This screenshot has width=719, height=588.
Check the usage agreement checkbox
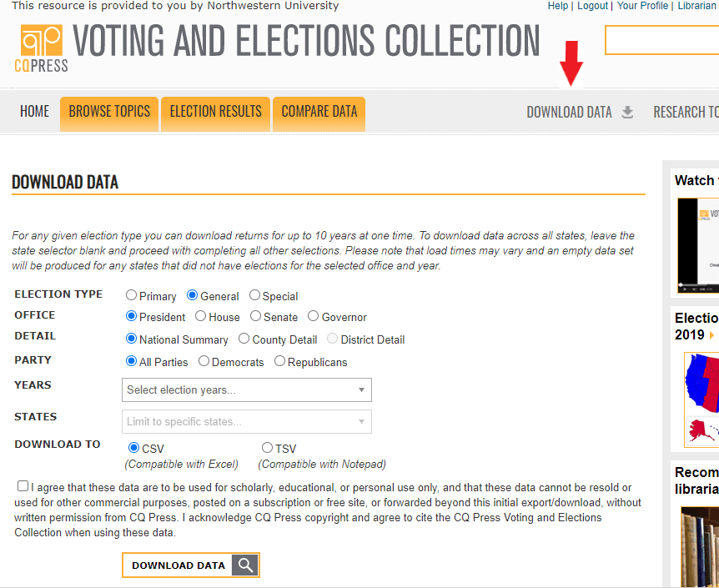(23, 486)
